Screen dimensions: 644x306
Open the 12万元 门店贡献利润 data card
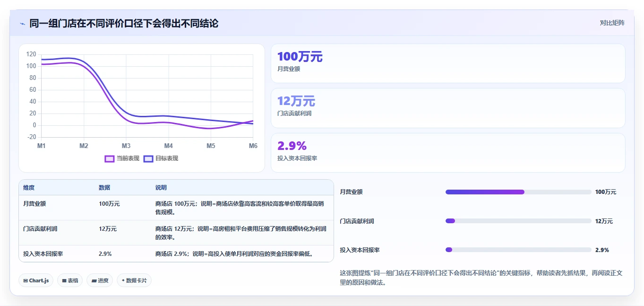coord(448,108)
